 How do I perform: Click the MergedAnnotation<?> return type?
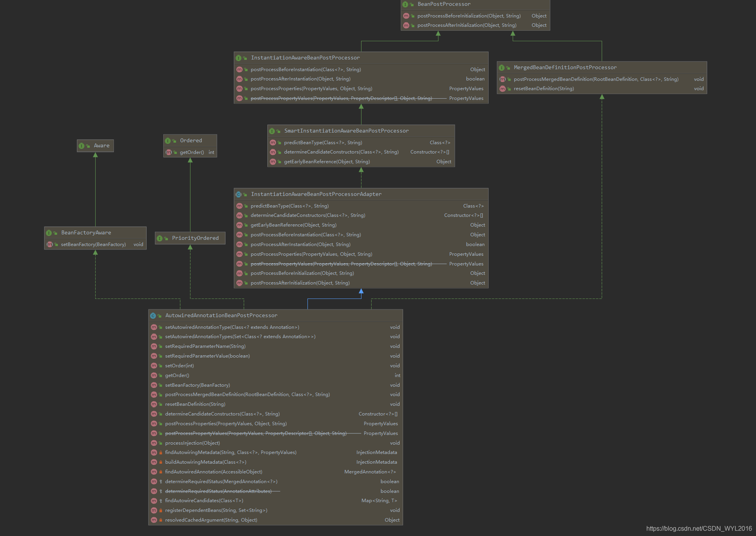370,472
